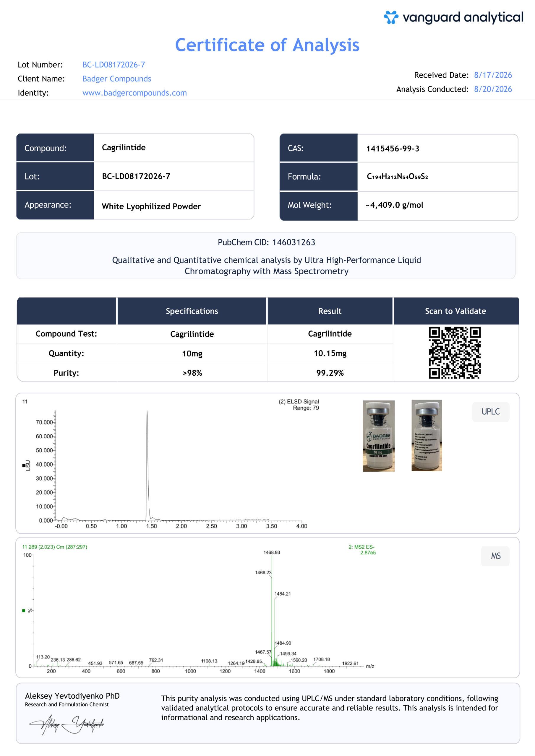The height and width of the screenshot is (756, 535).
Task: Click the Vanguard Analytical logo icon
Action: click(x=391, y=17)
